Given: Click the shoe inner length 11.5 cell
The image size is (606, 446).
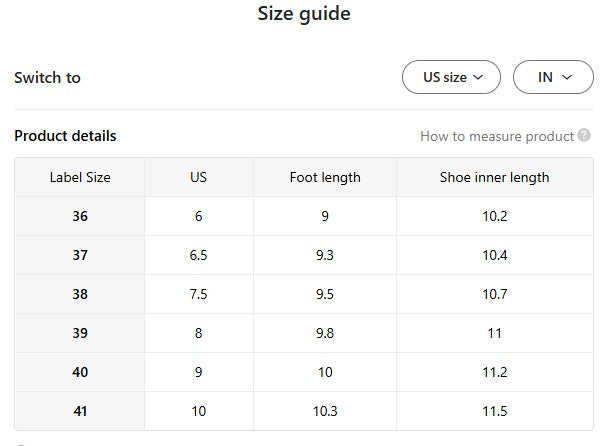Looking at the screenshot, I should (494, 411).
